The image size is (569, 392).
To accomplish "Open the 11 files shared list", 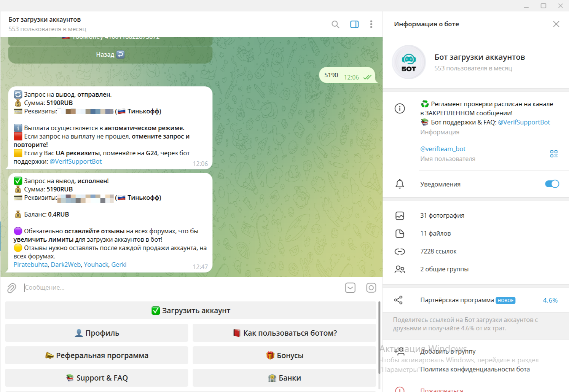I will pyautogui.click(x=435, y=233).
